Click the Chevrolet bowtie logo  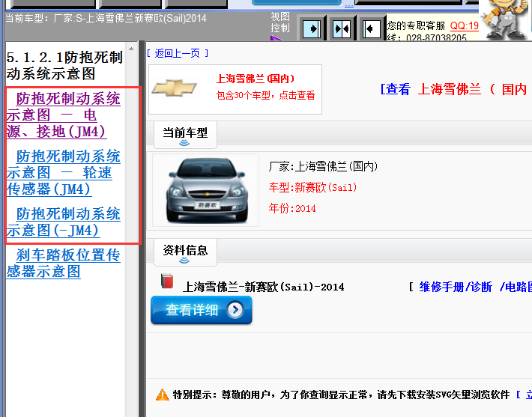[x=175, y=88]
